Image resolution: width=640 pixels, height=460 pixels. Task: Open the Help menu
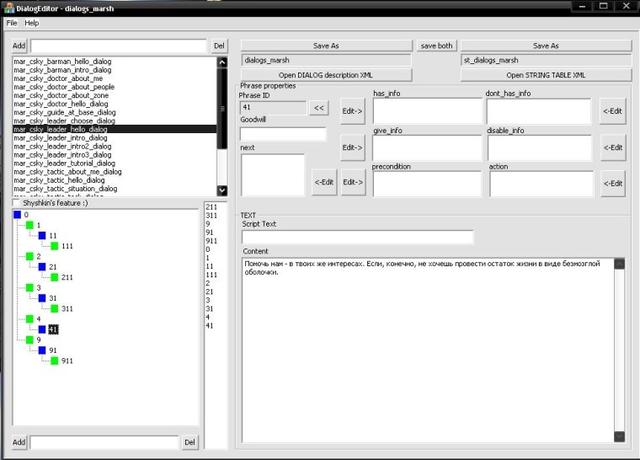pyautogui.click(x=32, y=22)
